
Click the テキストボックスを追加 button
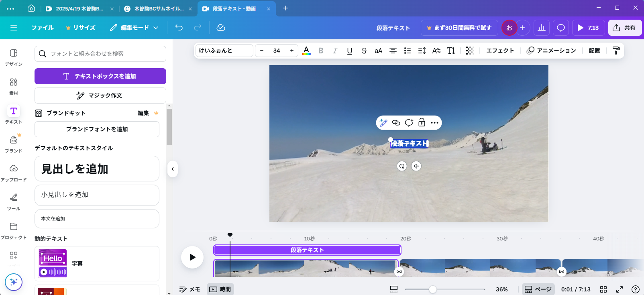100,76
